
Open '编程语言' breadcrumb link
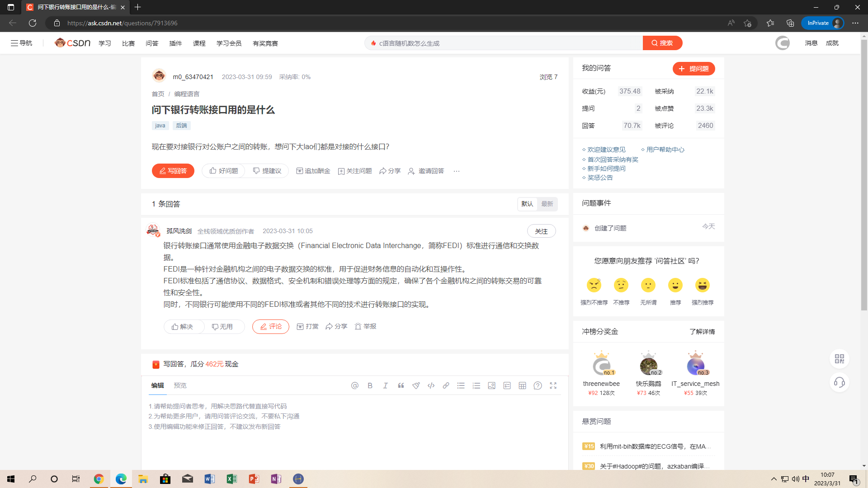tap(187, 94)
